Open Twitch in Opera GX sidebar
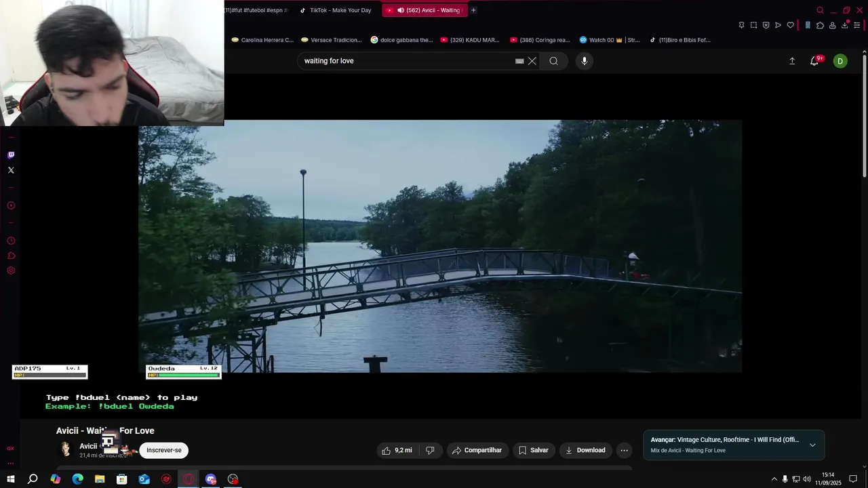The image size is (868, 488). tap(11, 155)
